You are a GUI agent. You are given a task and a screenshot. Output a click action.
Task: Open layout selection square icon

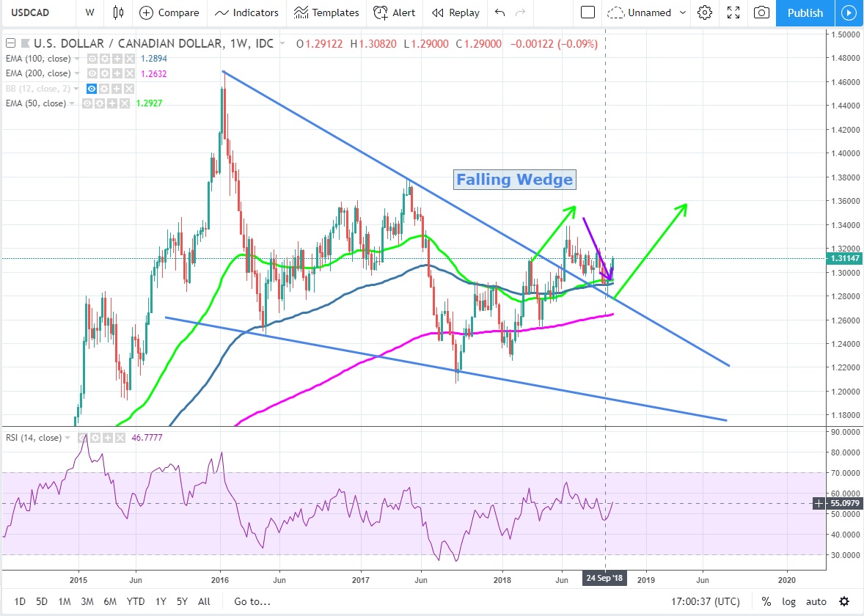(587, 12)
